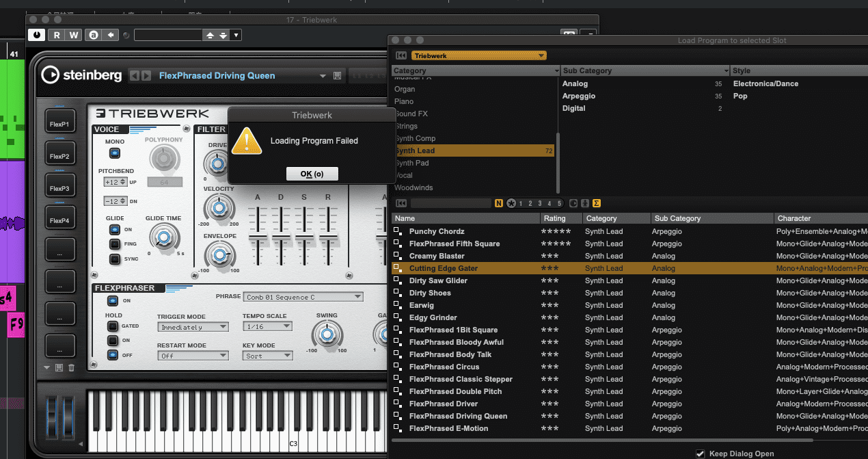Enable Read automation (R) button

click(x=57, y=35)
